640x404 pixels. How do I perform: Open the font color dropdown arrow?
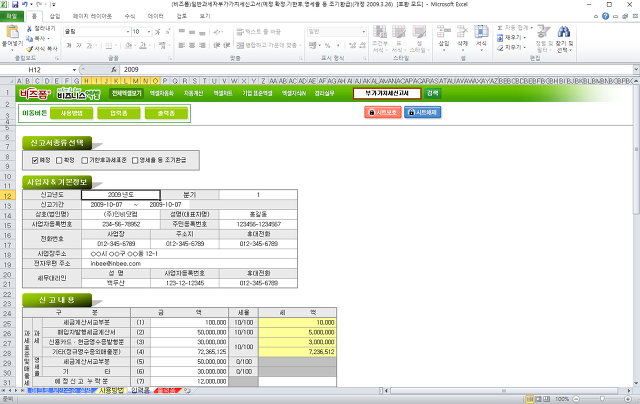tap(149, 45)
